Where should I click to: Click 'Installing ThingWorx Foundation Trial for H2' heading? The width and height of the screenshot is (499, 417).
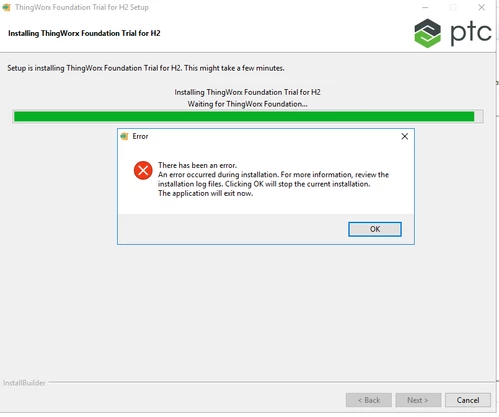pos(84,33)
